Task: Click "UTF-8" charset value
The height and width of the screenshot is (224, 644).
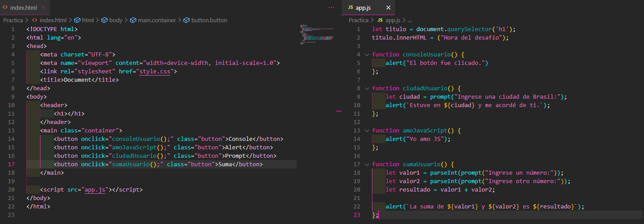Action: 100,55
